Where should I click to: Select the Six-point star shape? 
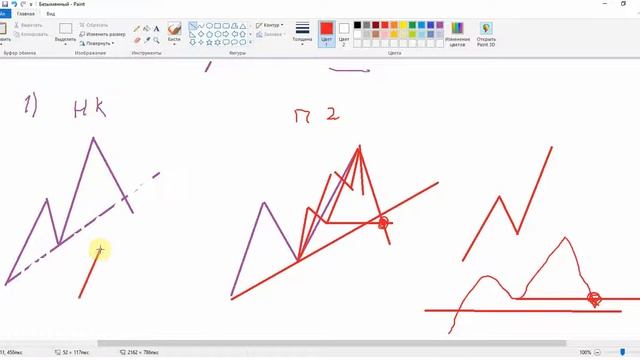pos(218,42)
